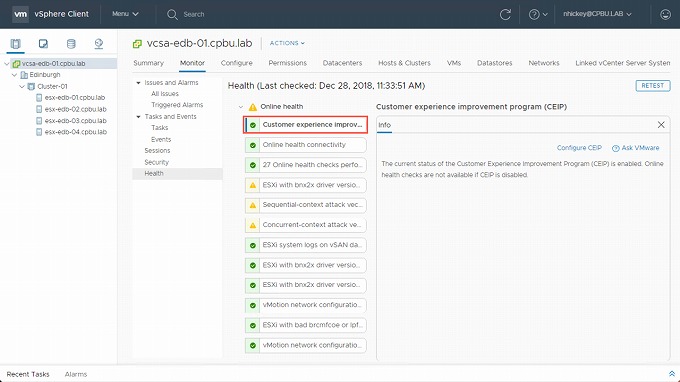
Task: Open the Alarms tab at bottom
Action: (76, 374)
